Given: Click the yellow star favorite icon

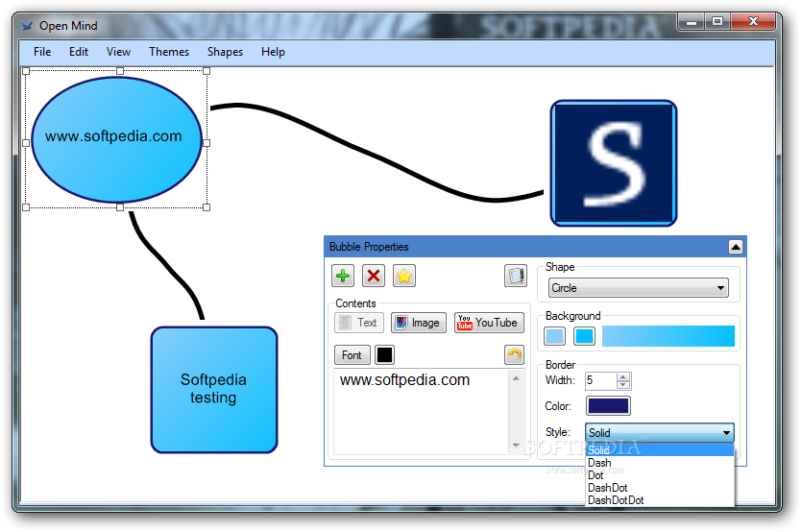Looking at the screenshot, I should point(404,276).
